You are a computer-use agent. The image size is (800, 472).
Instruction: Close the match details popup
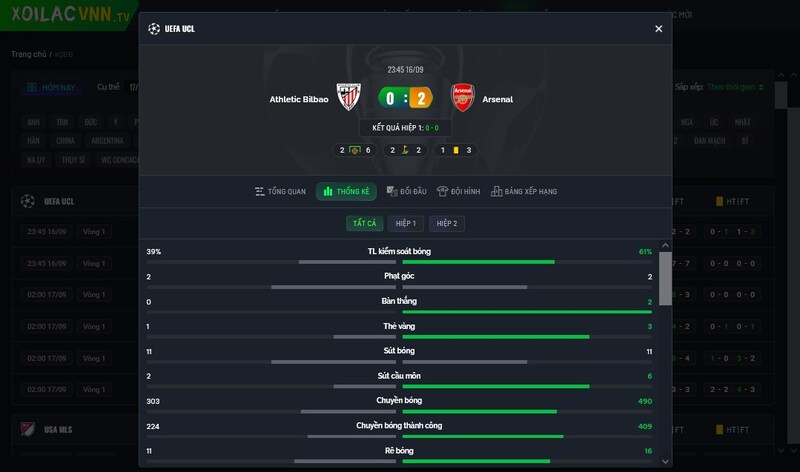(x=659, y=29)
